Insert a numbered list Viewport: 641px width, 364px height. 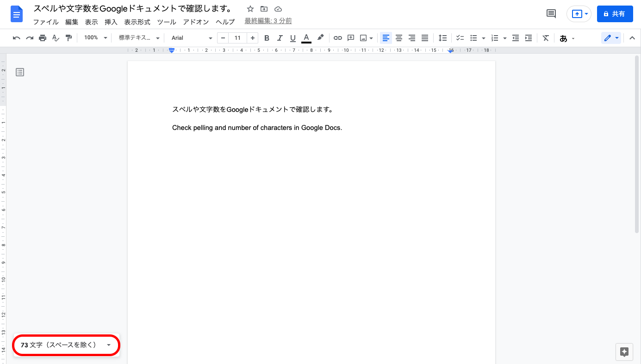pyautogui.click(x=495, y=38)
